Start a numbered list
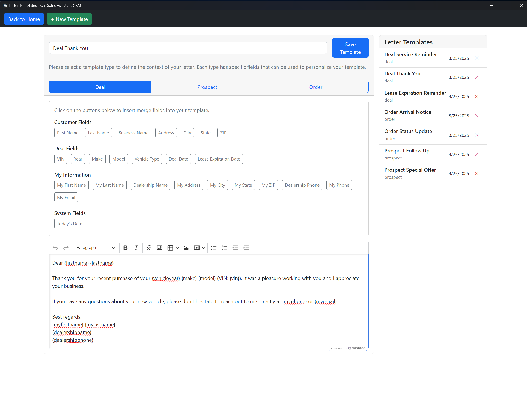527x420 pixels. click(224, 248)
